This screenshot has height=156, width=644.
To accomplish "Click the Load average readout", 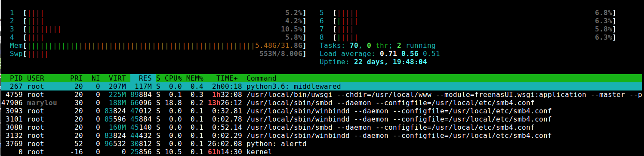I will click(x=379, y=54).
